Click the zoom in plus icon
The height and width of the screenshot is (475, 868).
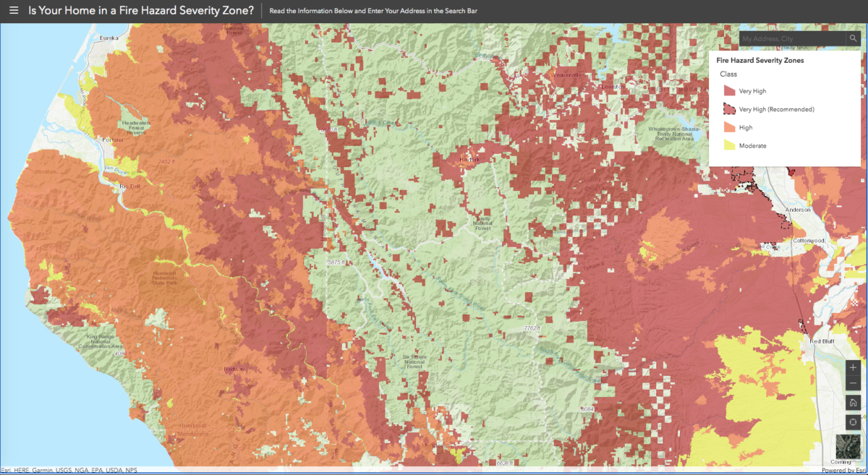(x=852, y=369)
